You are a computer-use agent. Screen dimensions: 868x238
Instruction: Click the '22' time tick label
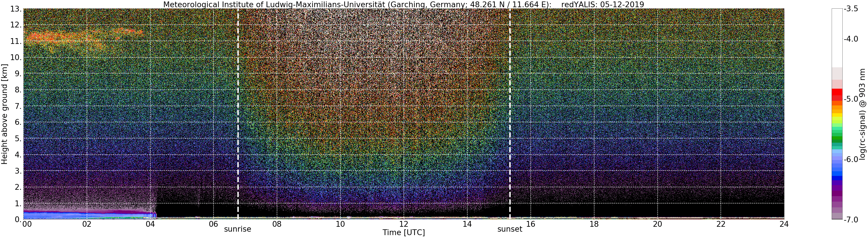[x=721, y=224]
